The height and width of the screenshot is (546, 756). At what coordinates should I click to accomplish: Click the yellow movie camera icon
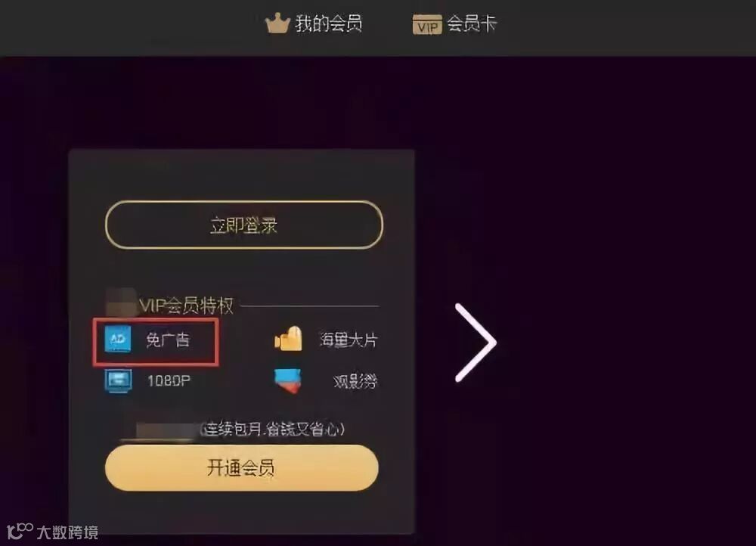pyautogui.click(x=288, y=339)
